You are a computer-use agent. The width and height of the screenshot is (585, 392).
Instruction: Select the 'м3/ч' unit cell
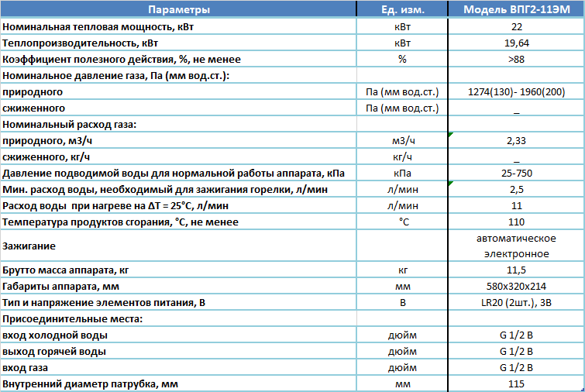(x=403, y=141)
